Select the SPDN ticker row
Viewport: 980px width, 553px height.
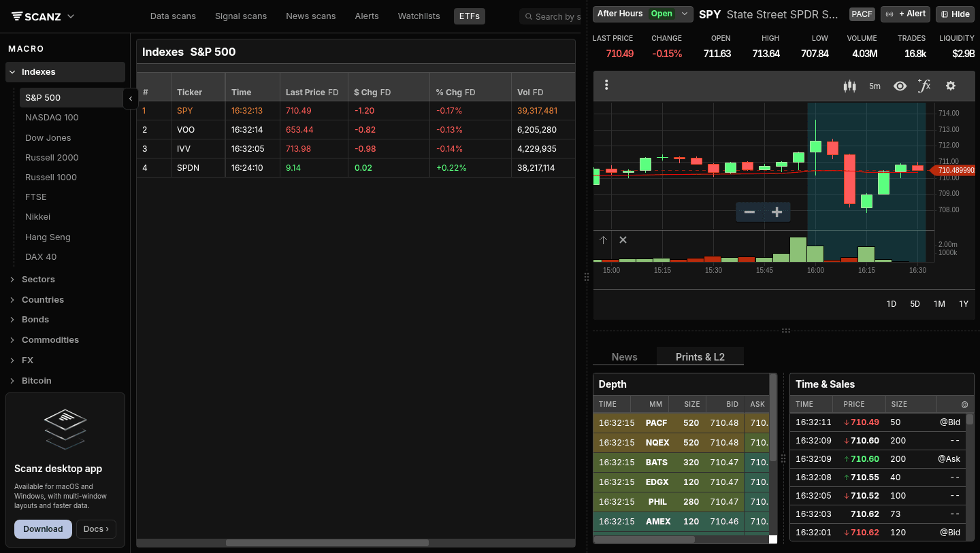coord(356,168)
